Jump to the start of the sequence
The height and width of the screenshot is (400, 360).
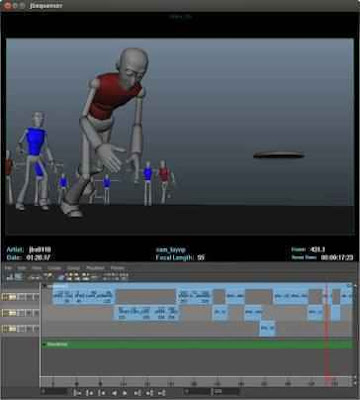77,393
